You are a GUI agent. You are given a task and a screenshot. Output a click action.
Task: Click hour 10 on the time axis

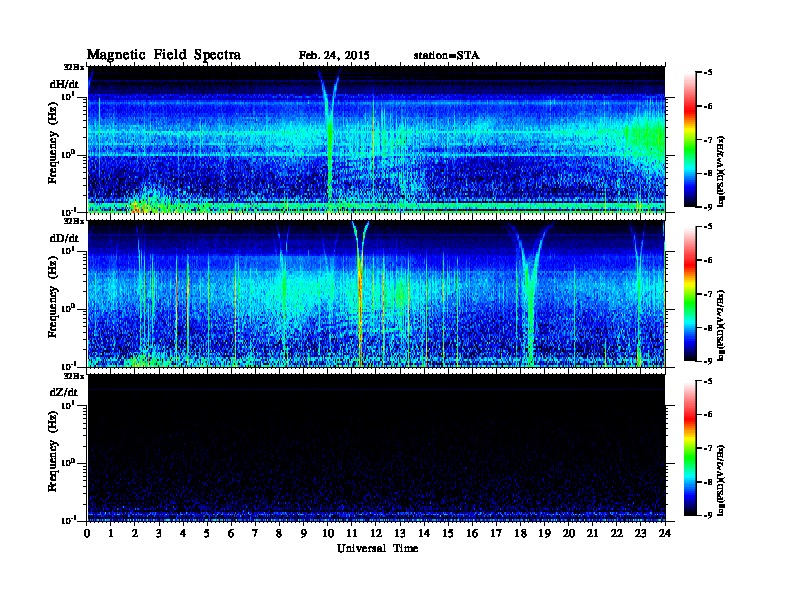pos(328,534)
